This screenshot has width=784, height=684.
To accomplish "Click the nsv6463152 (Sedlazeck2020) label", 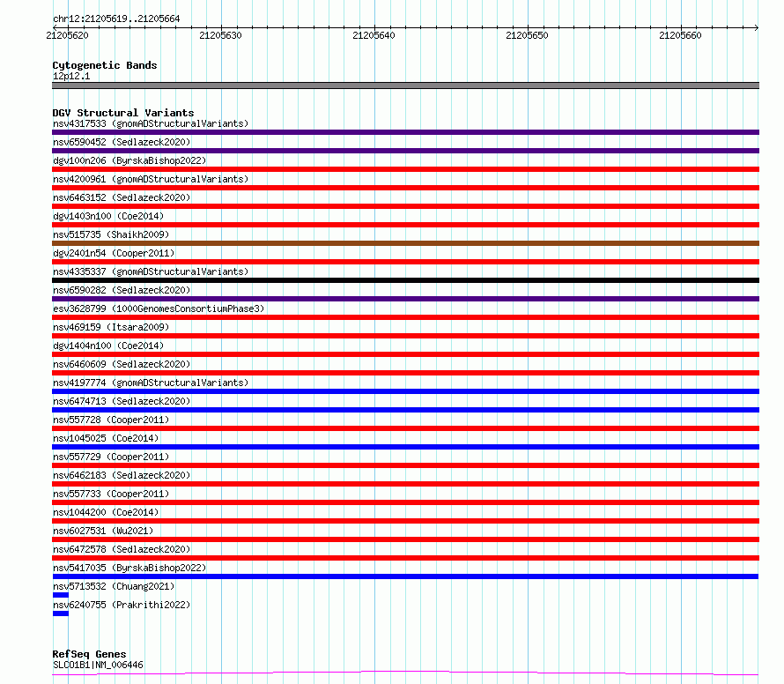I will [x=122, y=197].
